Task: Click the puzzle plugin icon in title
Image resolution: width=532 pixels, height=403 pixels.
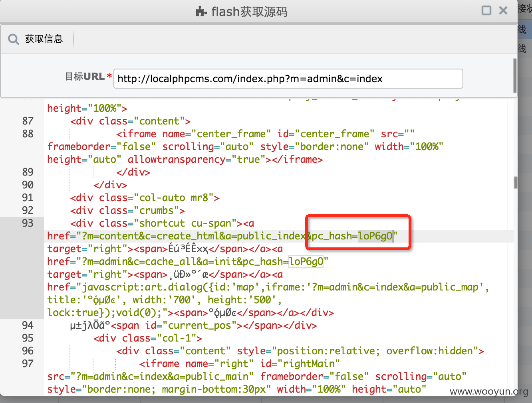Action: coord(202,12)
